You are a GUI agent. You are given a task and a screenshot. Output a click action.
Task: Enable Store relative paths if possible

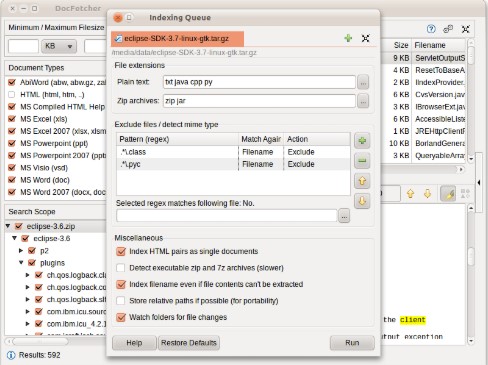121,301
